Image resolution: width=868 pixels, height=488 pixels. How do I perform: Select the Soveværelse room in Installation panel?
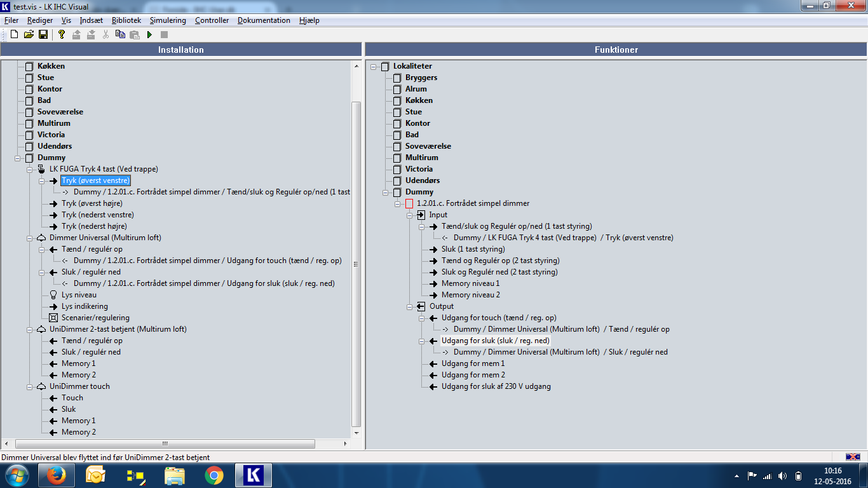coord(60,112)
